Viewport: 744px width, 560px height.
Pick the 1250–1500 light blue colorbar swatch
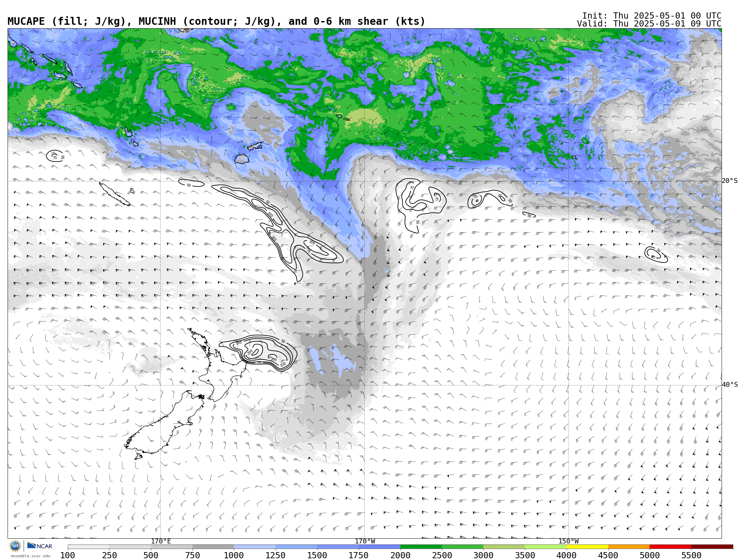[296, 547]
